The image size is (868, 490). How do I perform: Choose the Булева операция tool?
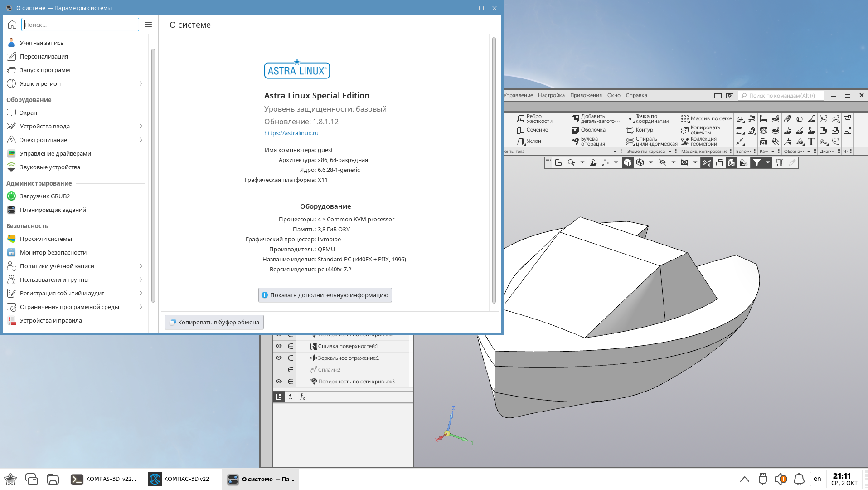point(588,142)
